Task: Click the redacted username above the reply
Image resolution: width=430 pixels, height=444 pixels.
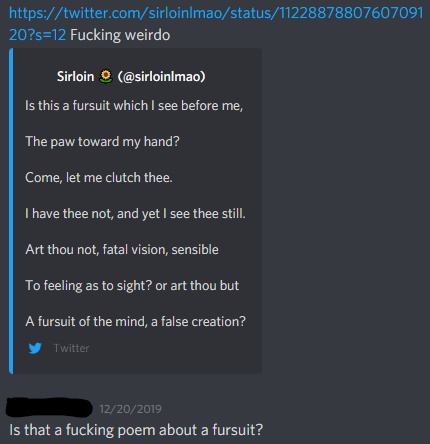Action: point(49,407)
